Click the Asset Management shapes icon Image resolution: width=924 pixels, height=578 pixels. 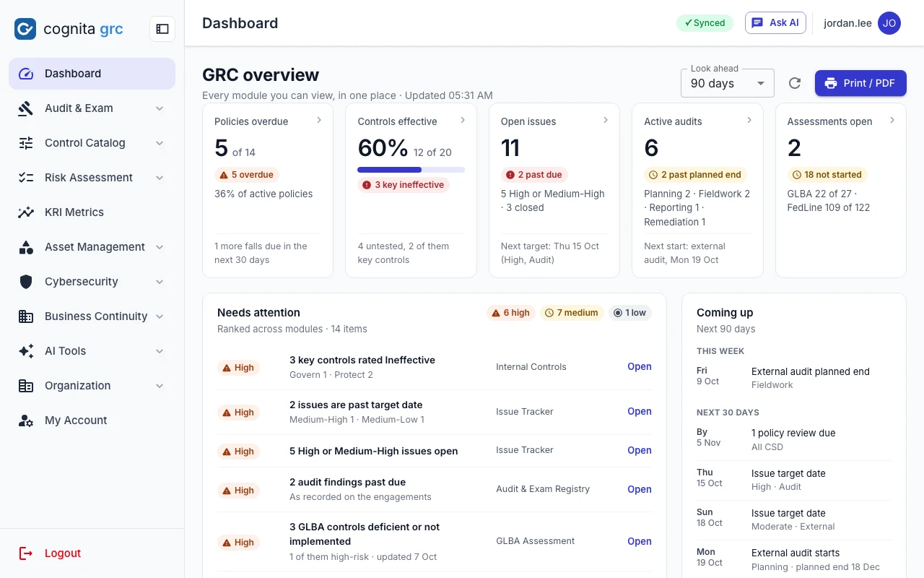[26, 247]
